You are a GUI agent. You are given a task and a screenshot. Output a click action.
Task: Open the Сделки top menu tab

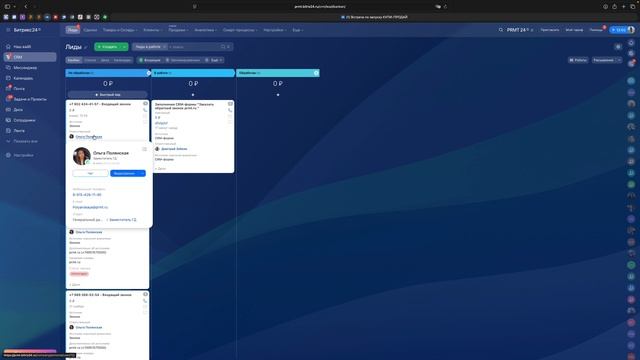pyautogui.click(x=90, y=30)
